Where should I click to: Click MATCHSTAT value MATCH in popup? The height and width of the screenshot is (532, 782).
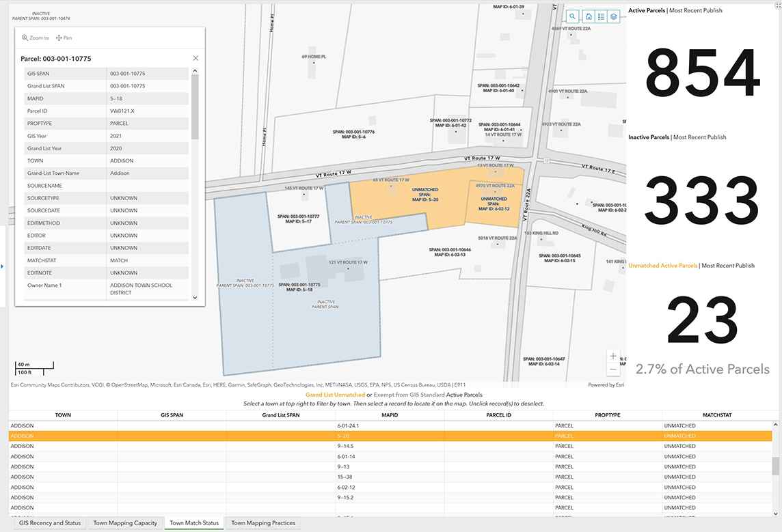pyautogui.click(x=119, y=260)
